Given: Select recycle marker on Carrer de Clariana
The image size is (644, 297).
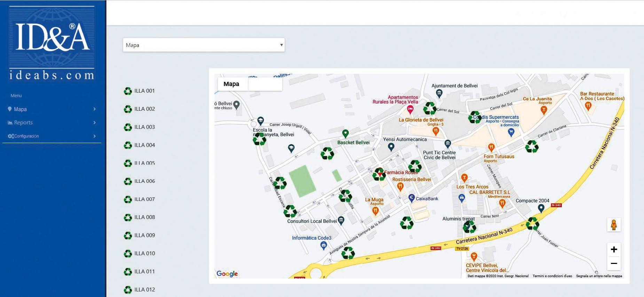Looking at the screenshot, I should pyautogui.click(x=532, y=147).
